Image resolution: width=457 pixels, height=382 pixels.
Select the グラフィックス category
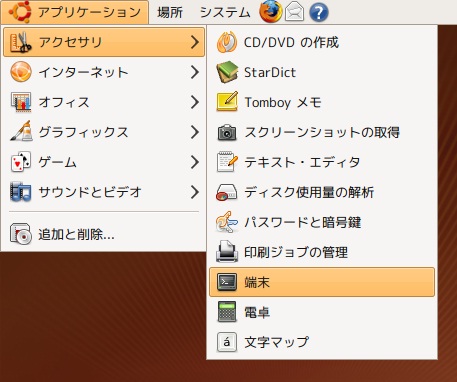(104, 132)
